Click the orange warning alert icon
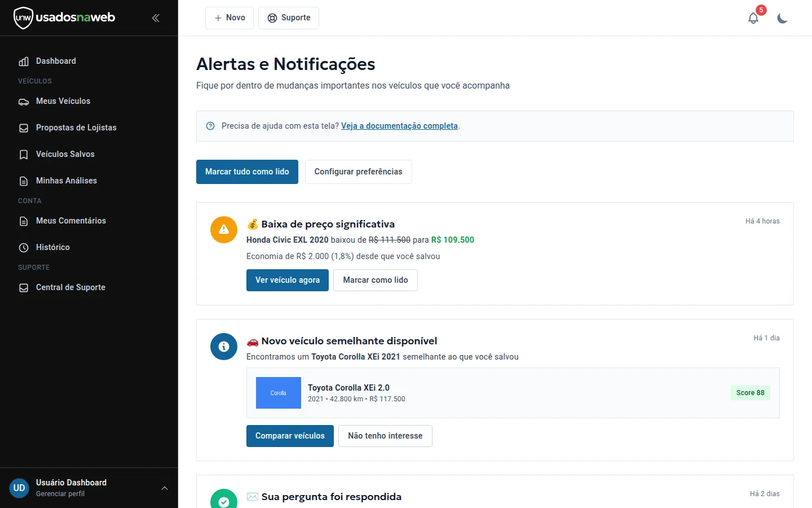The image size is (812, 508). (x=224, y=230)
